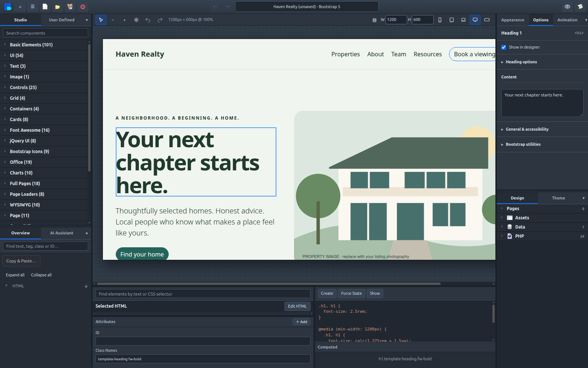Expand Heading options section
This screenshot has width=588, height=368.
(542, 62)
